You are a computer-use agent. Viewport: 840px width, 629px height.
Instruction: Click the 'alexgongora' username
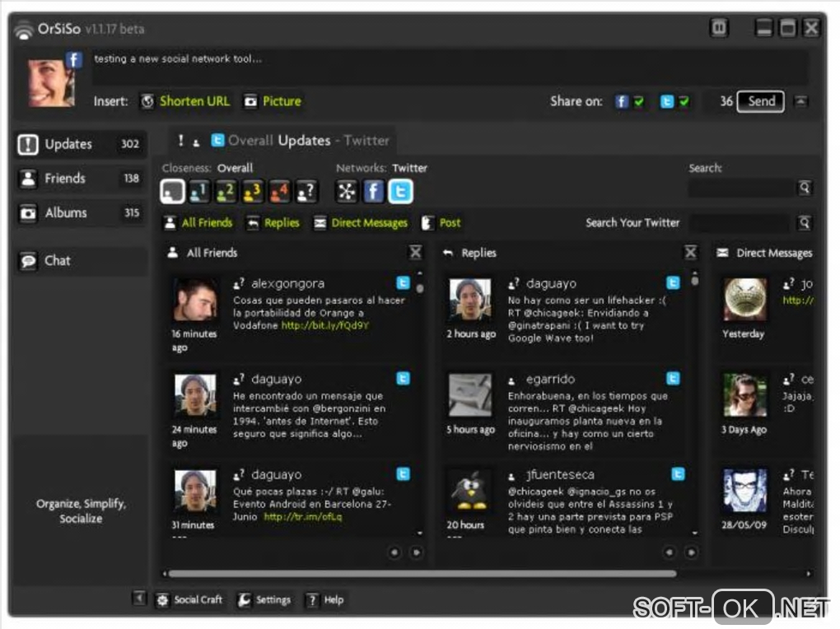click(x=287, y=283)
